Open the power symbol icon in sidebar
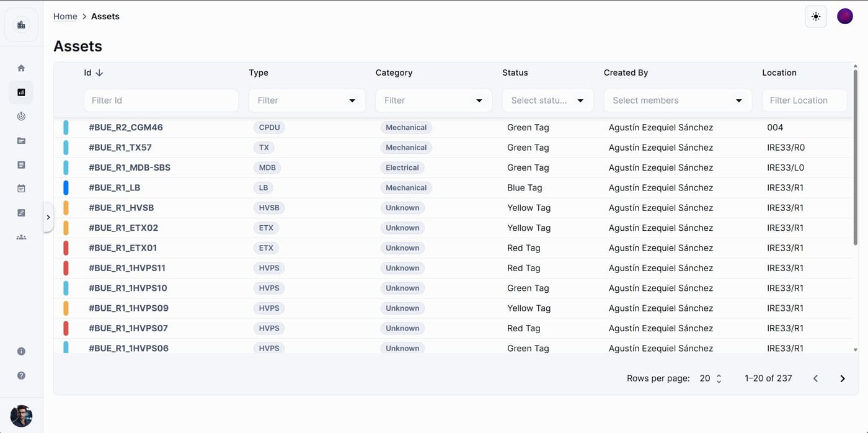This screenshot has height=433, width=868. tap(21, 116)
